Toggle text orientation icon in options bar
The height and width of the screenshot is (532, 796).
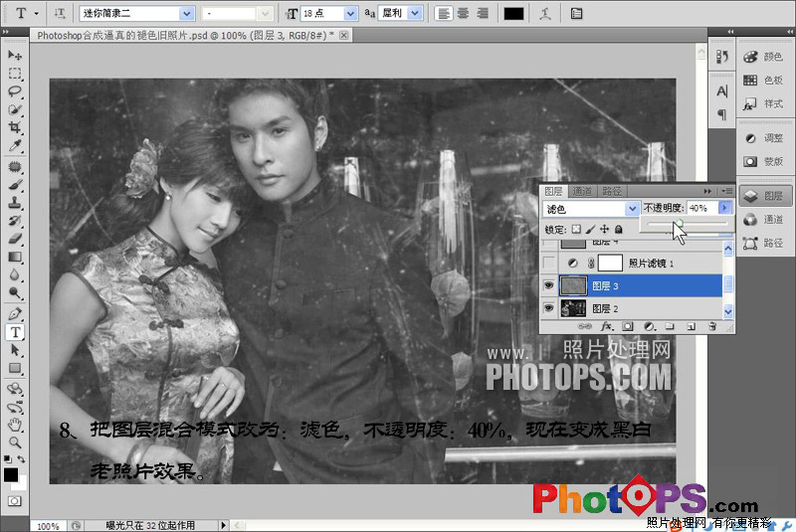[x=60, y=14]
